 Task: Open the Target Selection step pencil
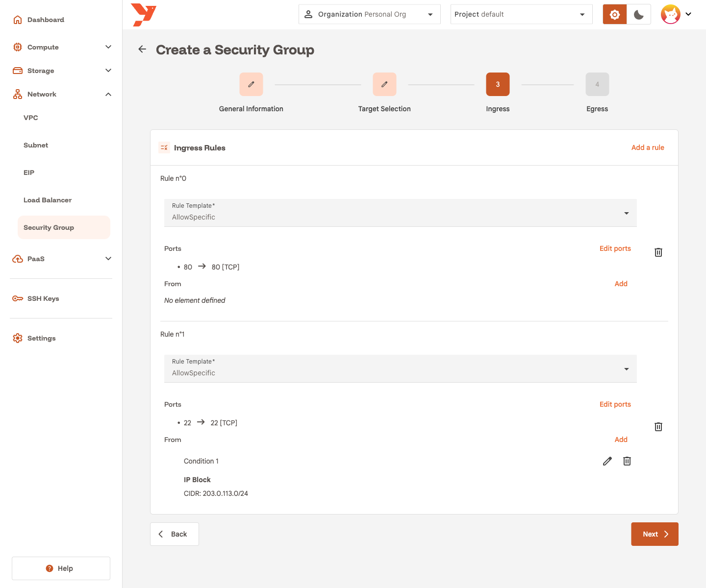(x=384, y=84)
